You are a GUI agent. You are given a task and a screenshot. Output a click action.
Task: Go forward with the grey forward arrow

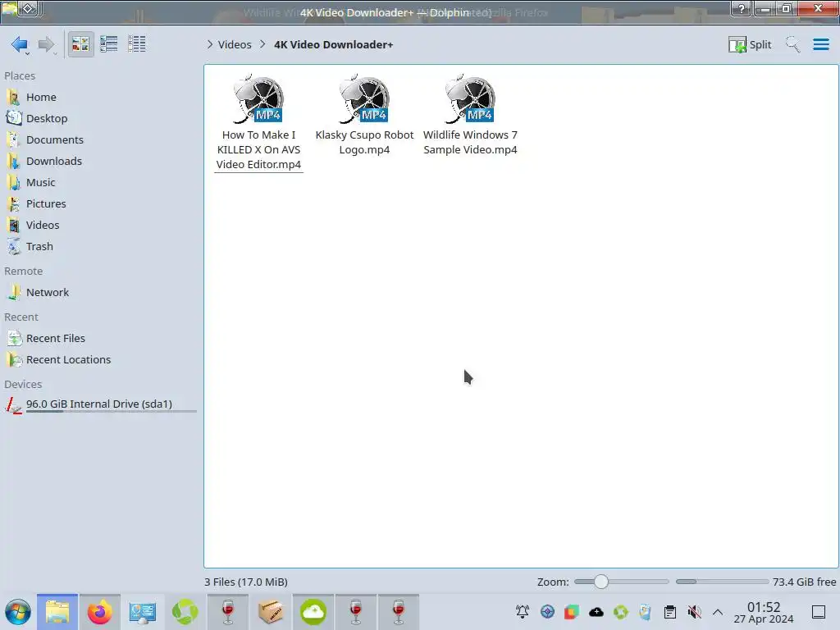46,44
